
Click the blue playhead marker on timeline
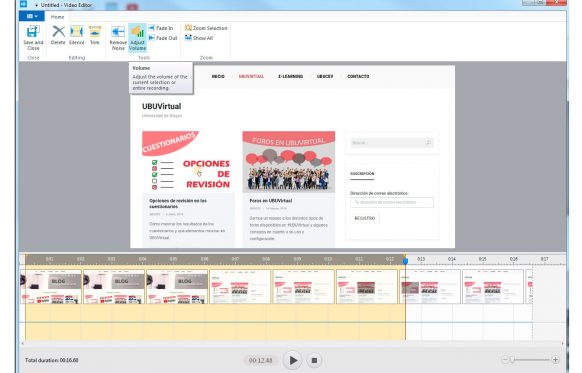[x=405, y=261]
